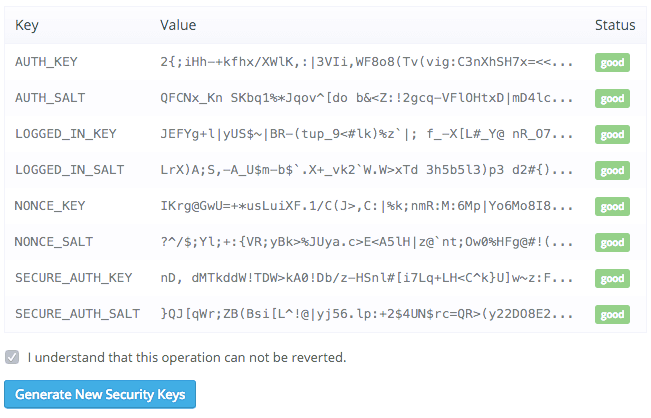Click the LOGGED_IN_KEY key name

(66, 134)
